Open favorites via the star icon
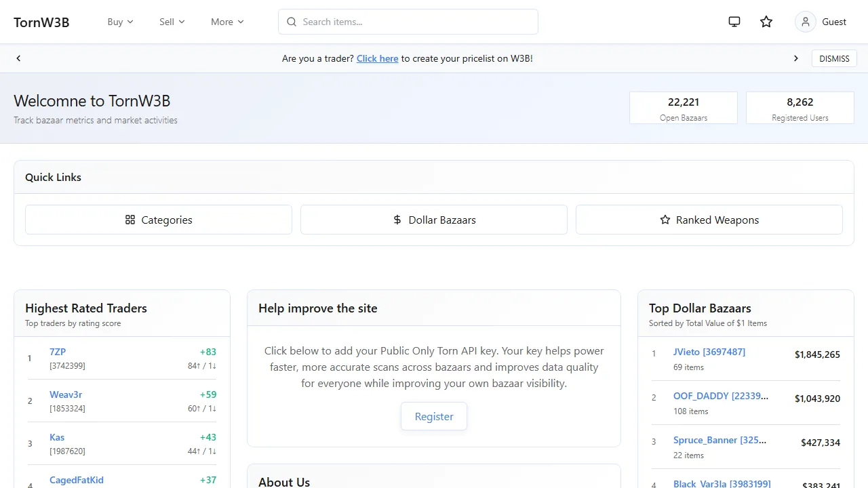The width and height of the screenshot is (868, 488). (766, 21)
